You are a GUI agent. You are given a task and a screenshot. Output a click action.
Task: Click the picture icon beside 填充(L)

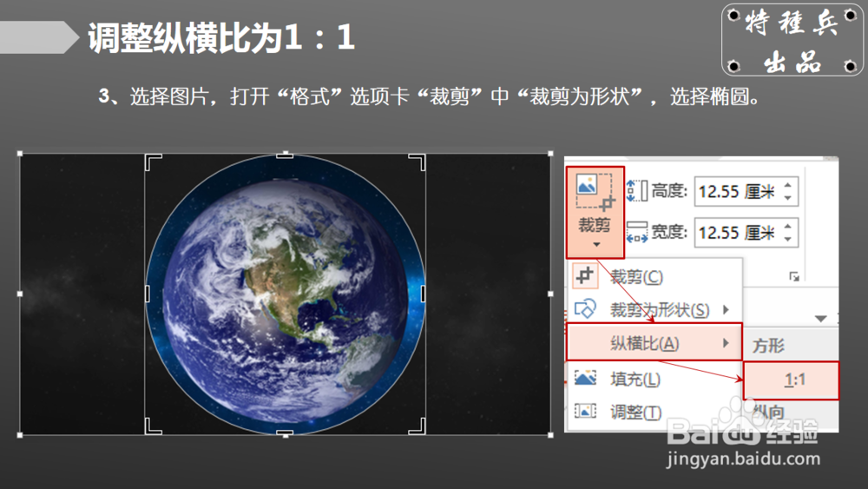[585, 378]
